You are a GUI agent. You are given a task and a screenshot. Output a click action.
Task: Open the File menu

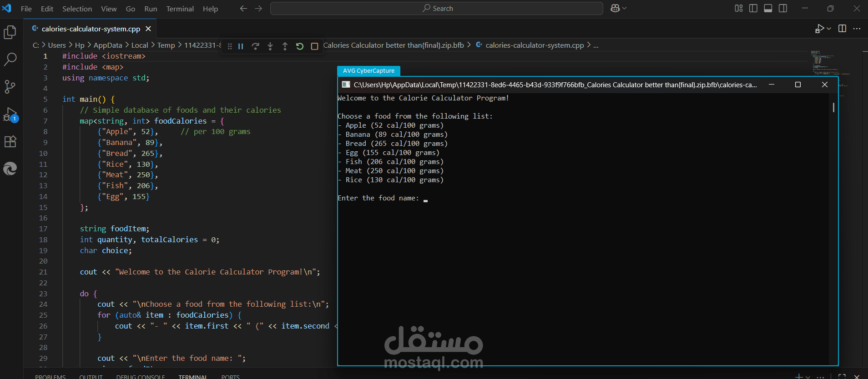[26, 9]
